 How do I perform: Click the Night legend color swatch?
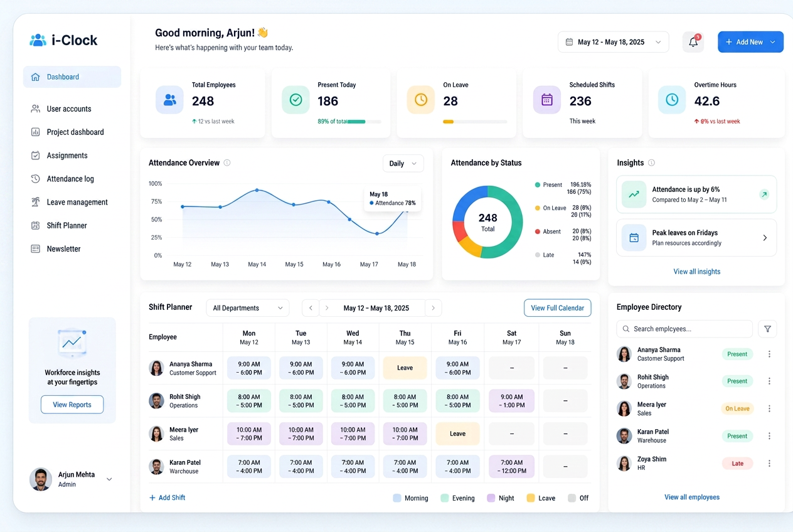click(x=491, y=498)
